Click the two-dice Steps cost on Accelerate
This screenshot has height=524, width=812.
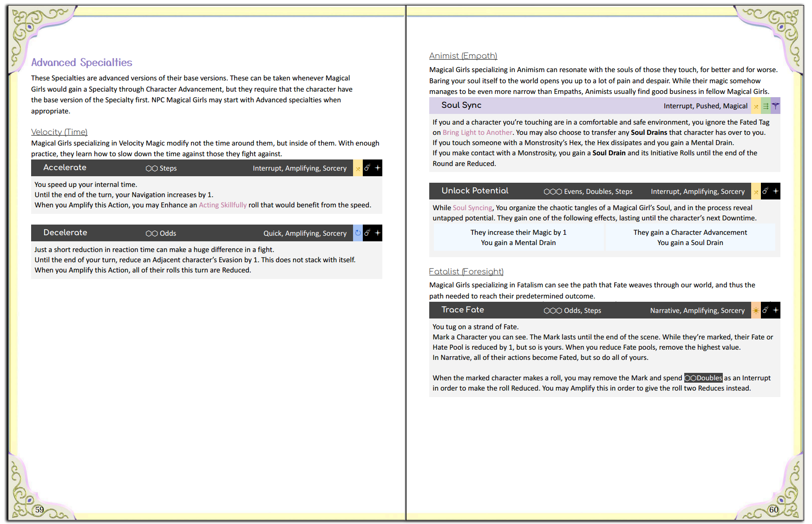pos(161,168)
